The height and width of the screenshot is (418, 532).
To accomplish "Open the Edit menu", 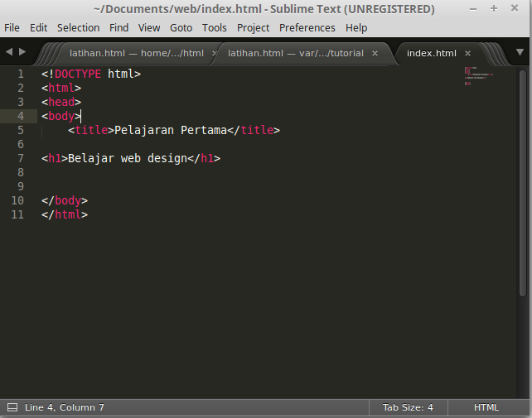I will point(38,28).
